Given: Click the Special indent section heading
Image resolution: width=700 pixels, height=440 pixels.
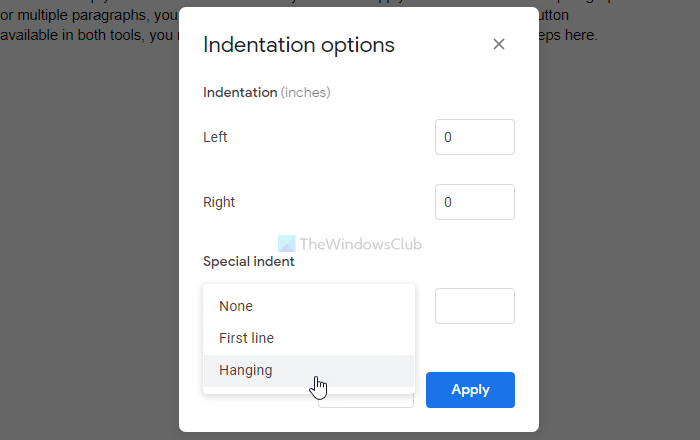Looking at the screenshot, I should [x=249, y=262].
